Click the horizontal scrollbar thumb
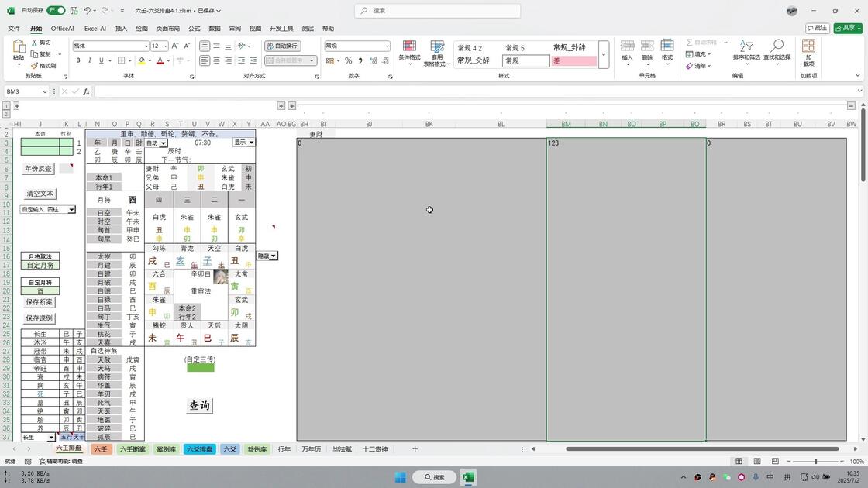The image size is (868, 488). point(702,448)
